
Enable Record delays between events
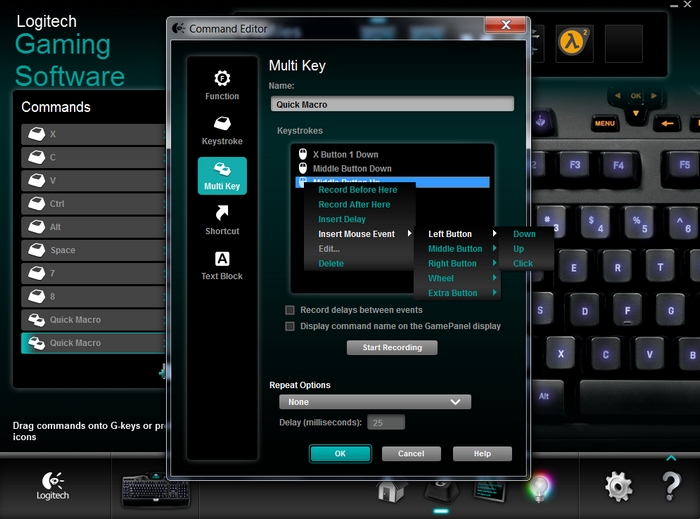click(290, 310)
